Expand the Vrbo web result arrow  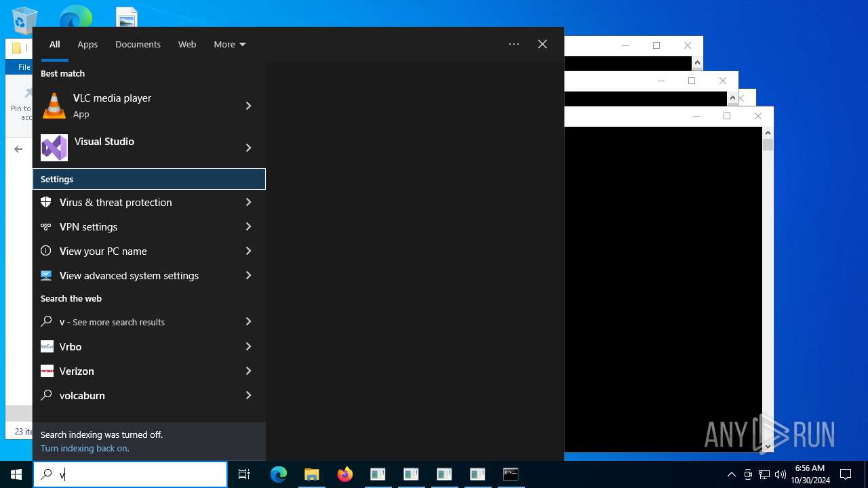pyautogui.click(x=248, y=346)
